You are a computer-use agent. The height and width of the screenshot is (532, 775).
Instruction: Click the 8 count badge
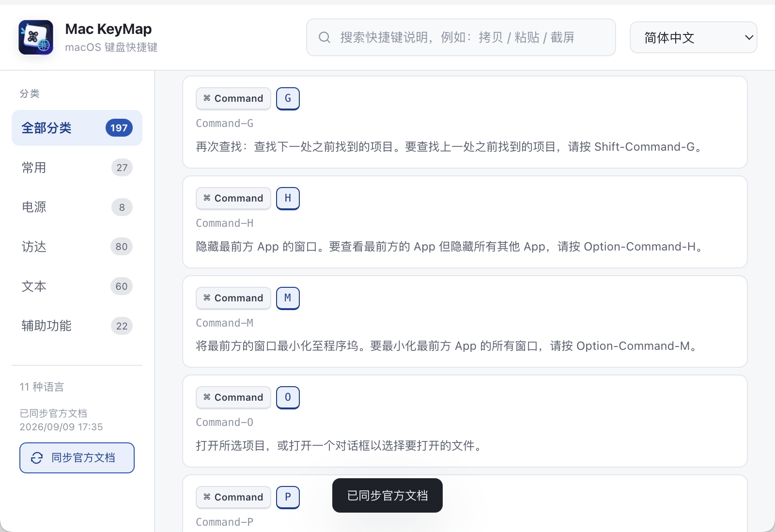pyautogui.click(x=122, y=207)
